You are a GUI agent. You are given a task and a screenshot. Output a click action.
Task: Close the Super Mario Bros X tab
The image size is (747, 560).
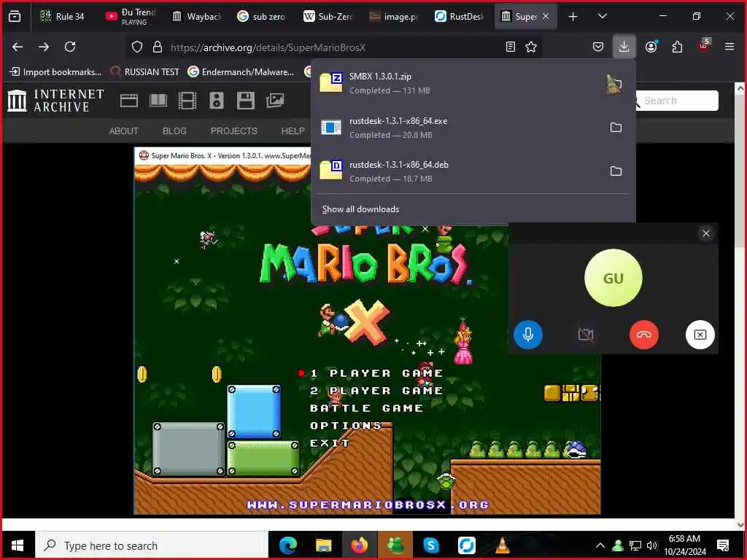pyautogui.click(x=546, y=16)
